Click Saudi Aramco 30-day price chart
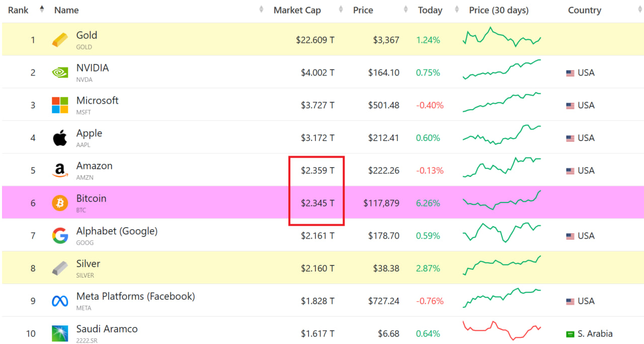 (x=502, y=330)
